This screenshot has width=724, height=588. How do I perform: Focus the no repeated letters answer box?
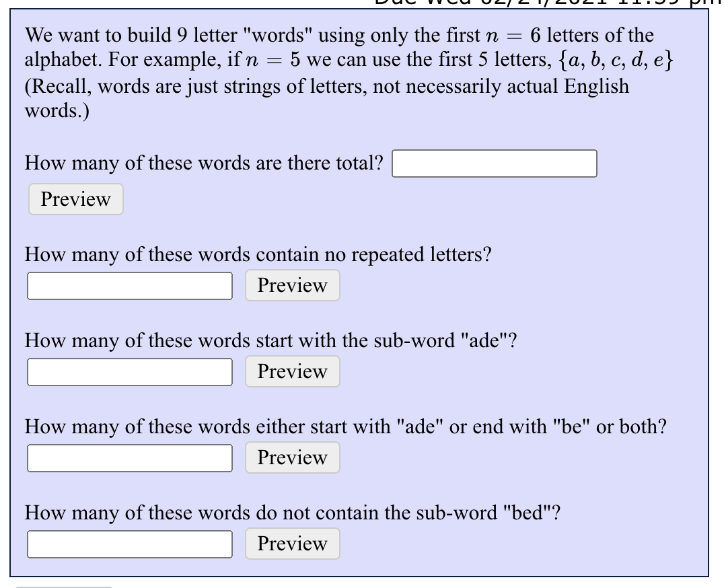130,286
